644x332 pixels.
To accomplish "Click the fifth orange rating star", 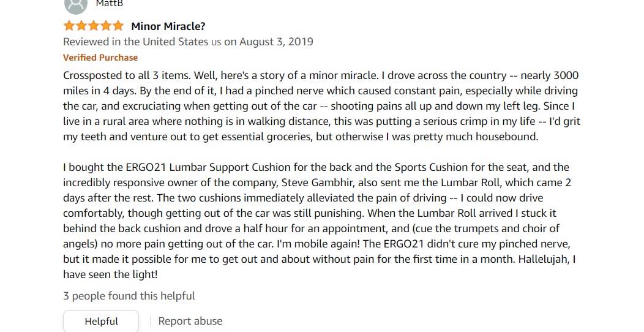I will point(118,26).
